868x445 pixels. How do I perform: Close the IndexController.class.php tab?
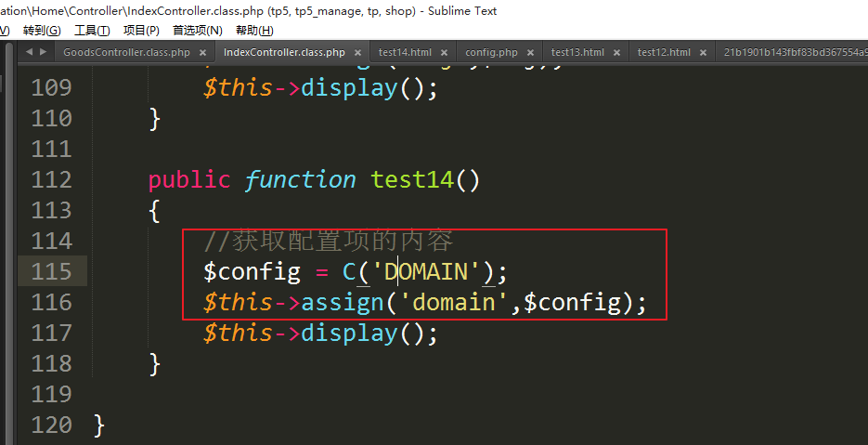(359, 53)
